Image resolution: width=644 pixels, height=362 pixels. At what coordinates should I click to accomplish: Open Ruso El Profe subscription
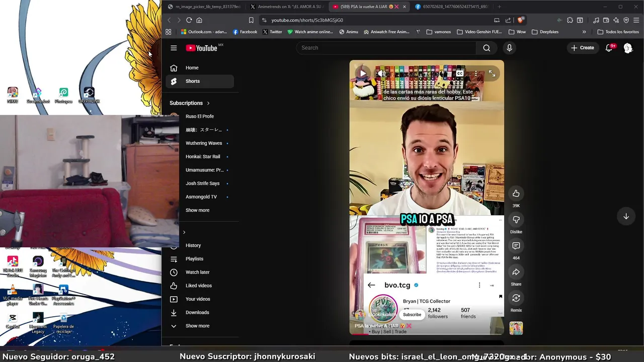[x=200, y=116]
